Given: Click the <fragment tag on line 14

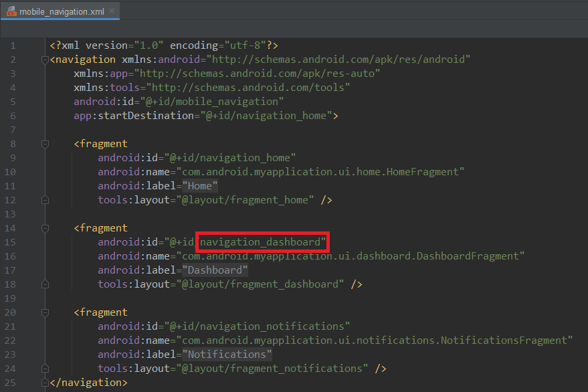Looking at the screenshot, I should click(x=100, y=229).
